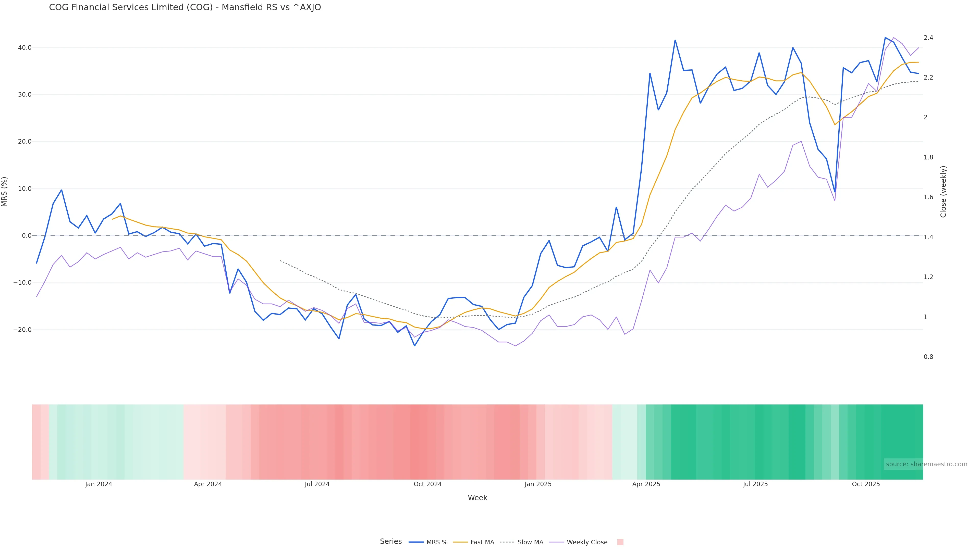Toggle the Slow MA legend label
This screenshot has width=980, height=551.
coord(530,542)
